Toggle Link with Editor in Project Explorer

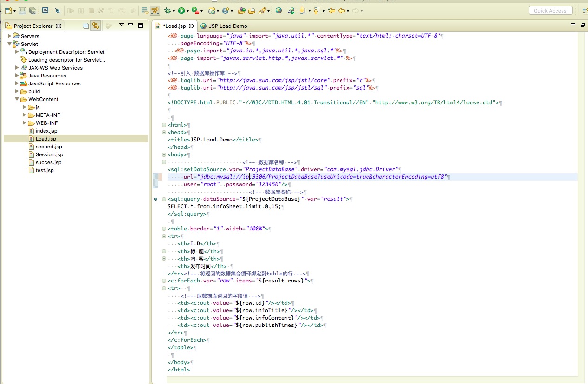[96, 26]
